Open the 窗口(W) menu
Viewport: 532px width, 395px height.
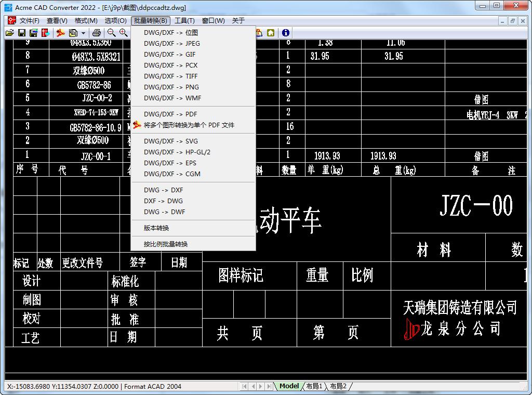pos(214,21)
